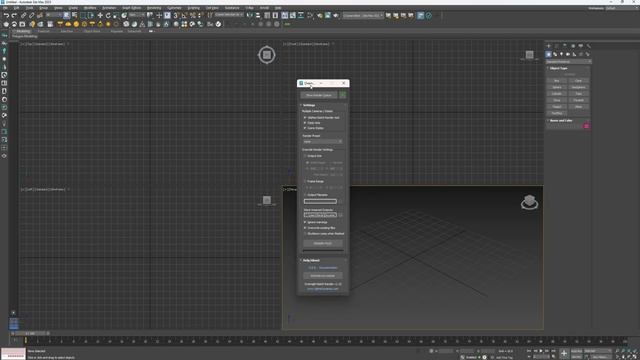Toggle Shutdown when finished checkbox
The image size is (640, 360).
(305, 234)
